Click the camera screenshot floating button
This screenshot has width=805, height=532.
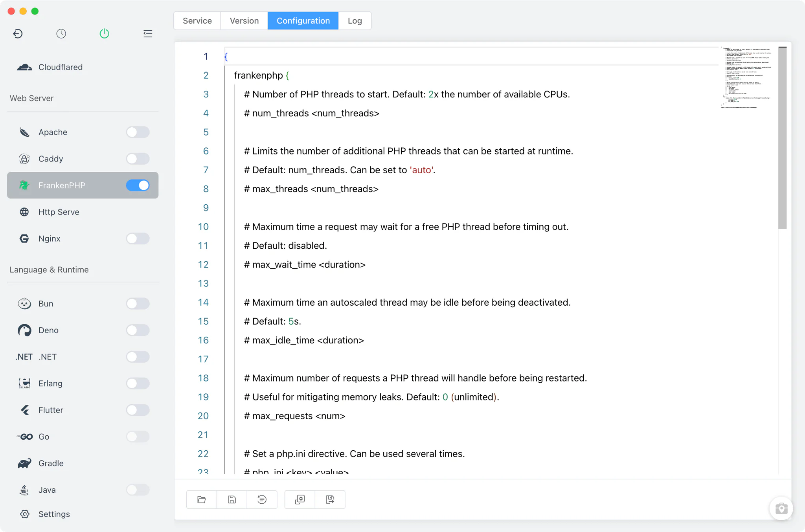coord(781,508)
